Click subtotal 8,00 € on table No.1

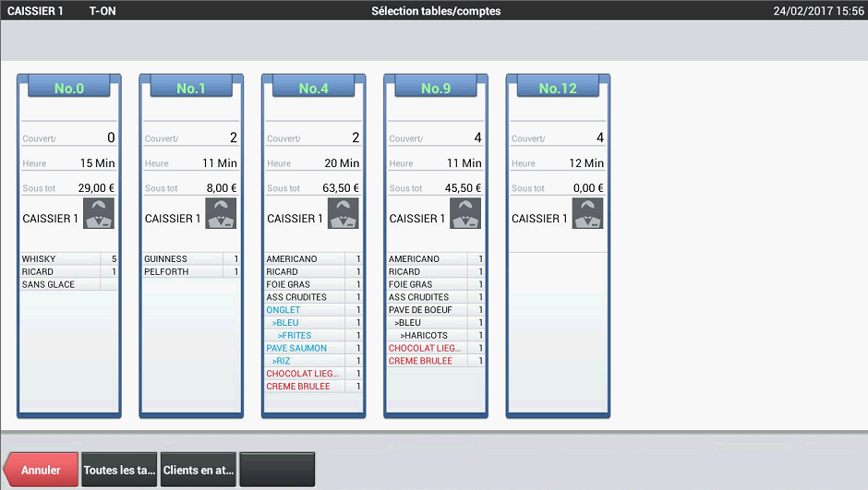click(222, 188)
